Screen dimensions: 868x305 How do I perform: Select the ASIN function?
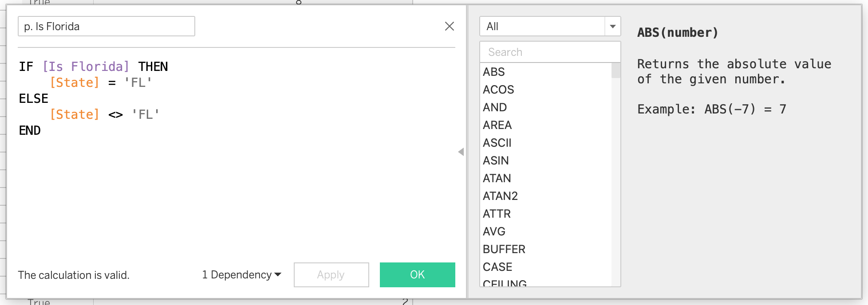coord(496,160)
